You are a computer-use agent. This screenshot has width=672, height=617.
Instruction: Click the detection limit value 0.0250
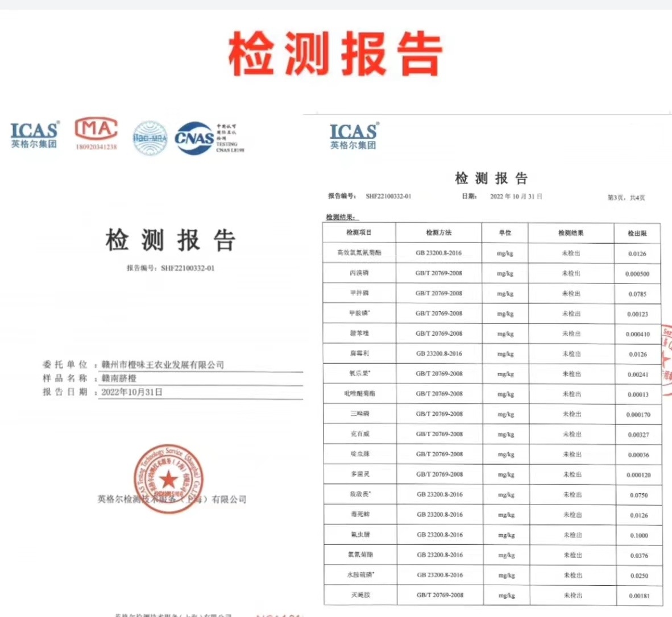[639, 576]
